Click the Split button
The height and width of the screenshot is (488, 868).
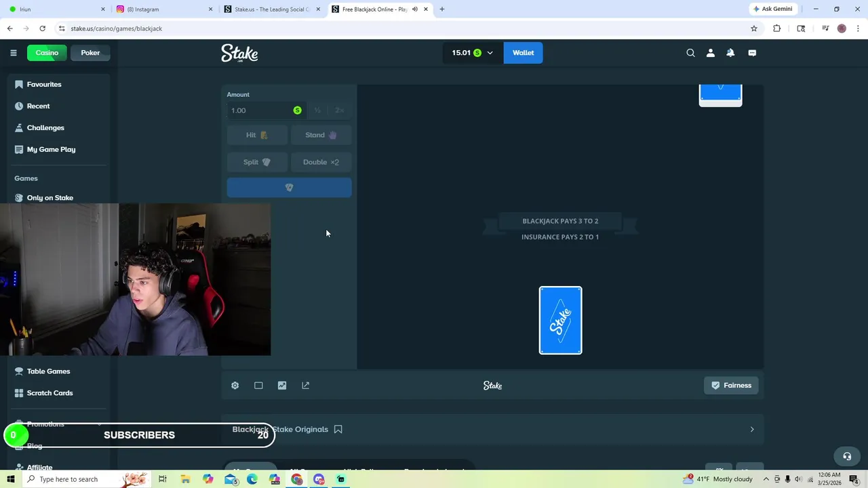point(257,162)
